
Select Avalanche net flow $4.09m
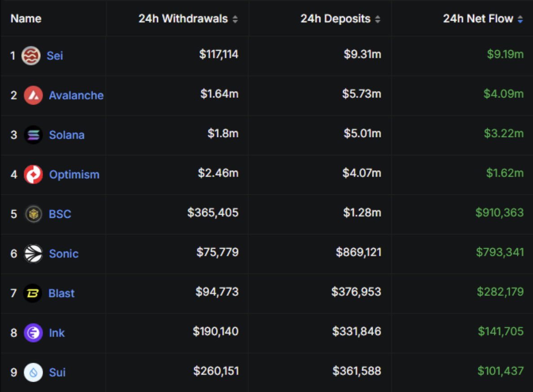pos(503,93)
